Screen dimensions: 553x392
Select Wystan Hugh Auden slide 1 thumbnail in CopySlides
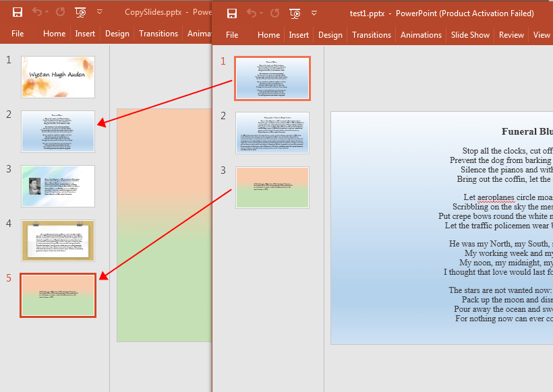click(x=58, y=77)
